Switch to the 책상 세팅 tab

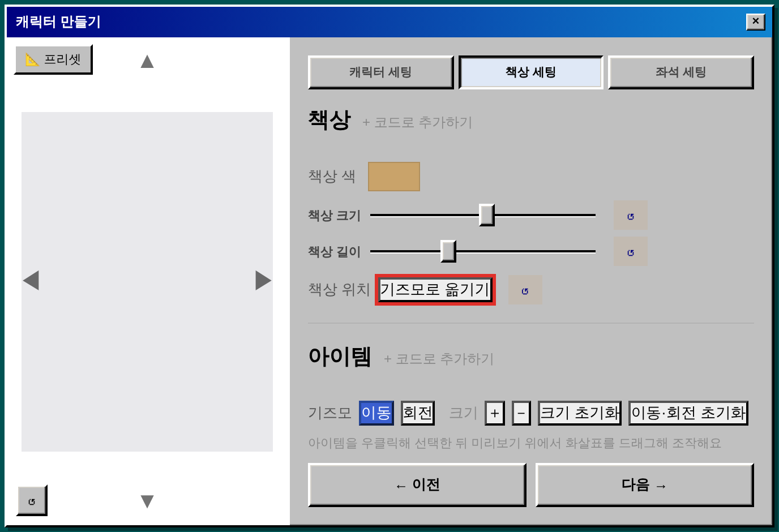coord(531,72)
